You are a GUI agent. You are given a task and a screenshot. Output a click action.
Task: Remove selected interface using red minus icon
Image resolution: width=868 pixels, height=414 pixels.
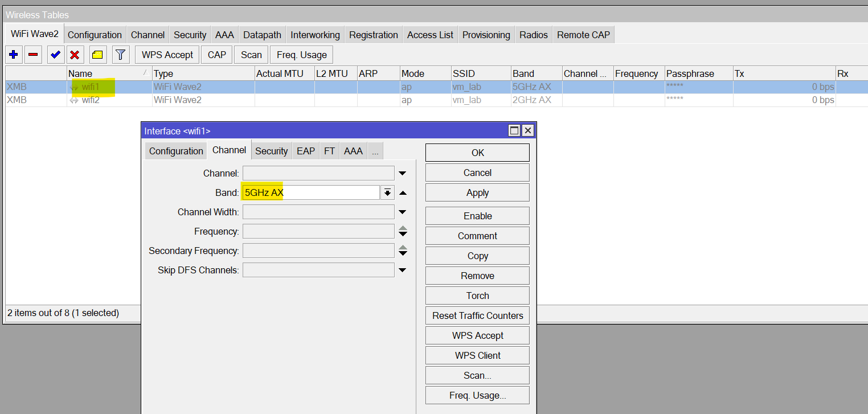coord(33,54)
